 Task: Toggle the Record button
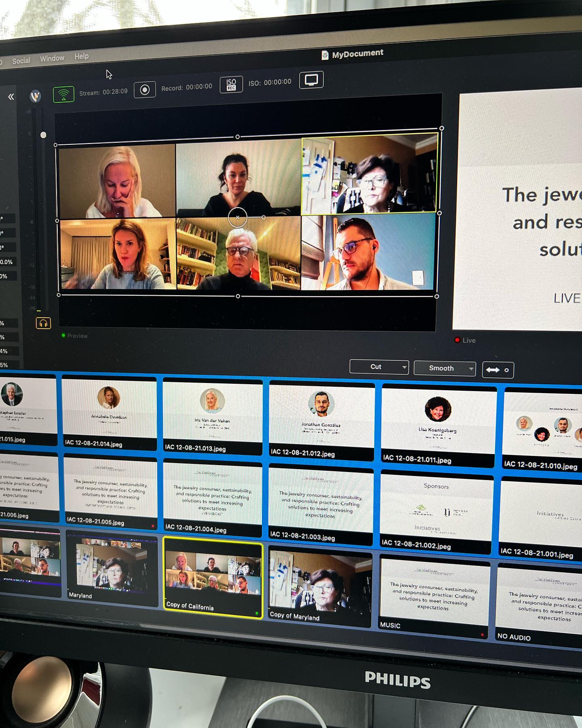coord(144,90)
